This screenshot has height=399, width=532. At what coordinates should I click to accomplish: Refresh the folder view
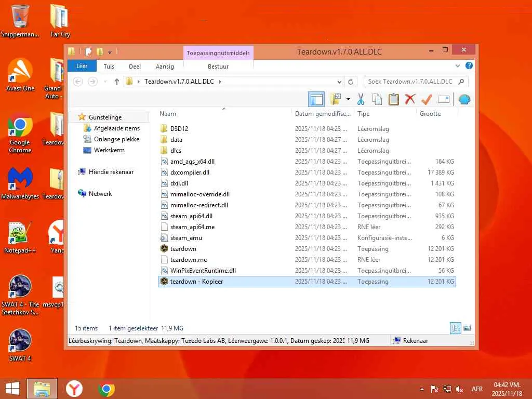[351, 82]
